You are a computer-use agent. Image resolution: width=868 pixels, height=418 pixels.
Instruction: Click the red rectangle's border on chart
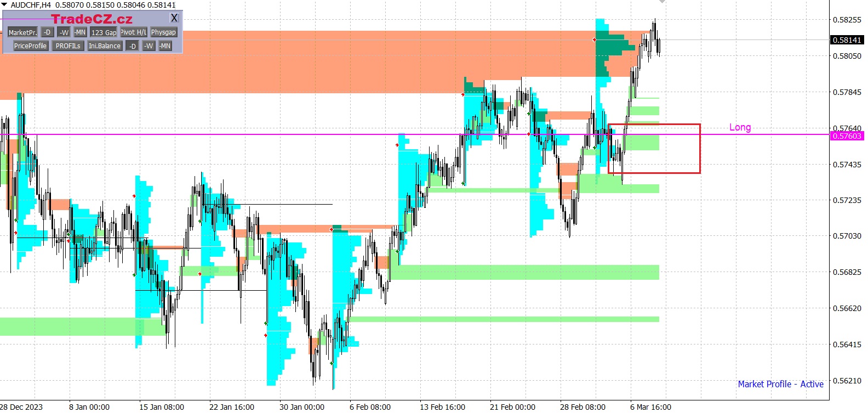tap(700, 148)
